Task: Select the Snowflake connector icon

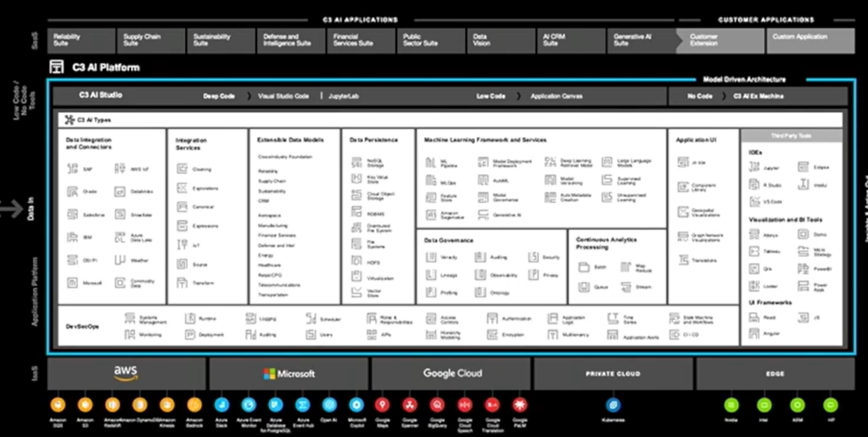Action: point(120,214)
